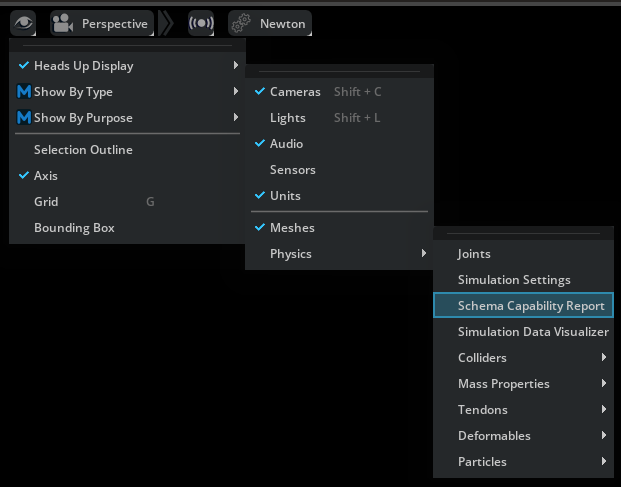Enable Lights visibility option
Image resolution: width=621 pixels, height=487 pixels.
(x=339, y=118)
